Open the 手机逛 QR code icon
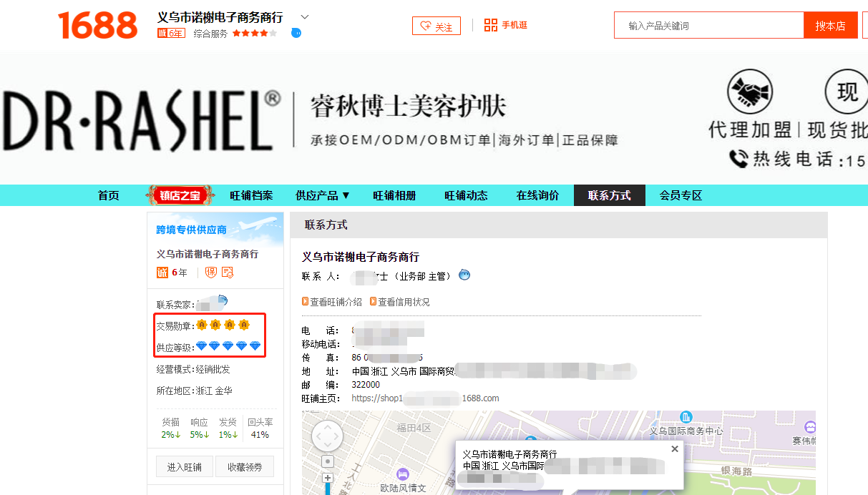The image size is (868, 495). pyautogui.click(x=491, y=26)
